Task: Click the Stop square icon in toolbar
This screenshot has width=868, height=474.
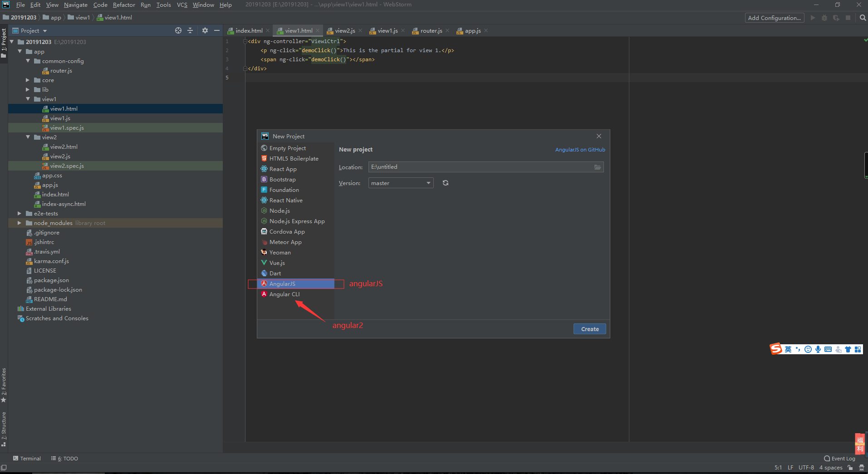Action: 848,18
